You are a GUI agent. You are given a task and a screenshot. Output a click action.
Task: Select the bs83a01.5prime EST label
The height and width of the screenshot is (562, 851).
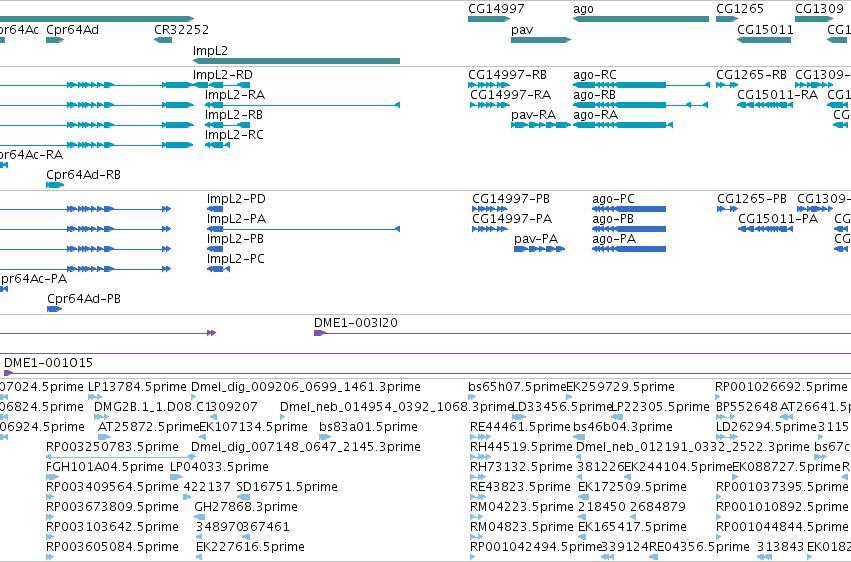(369, 427)
